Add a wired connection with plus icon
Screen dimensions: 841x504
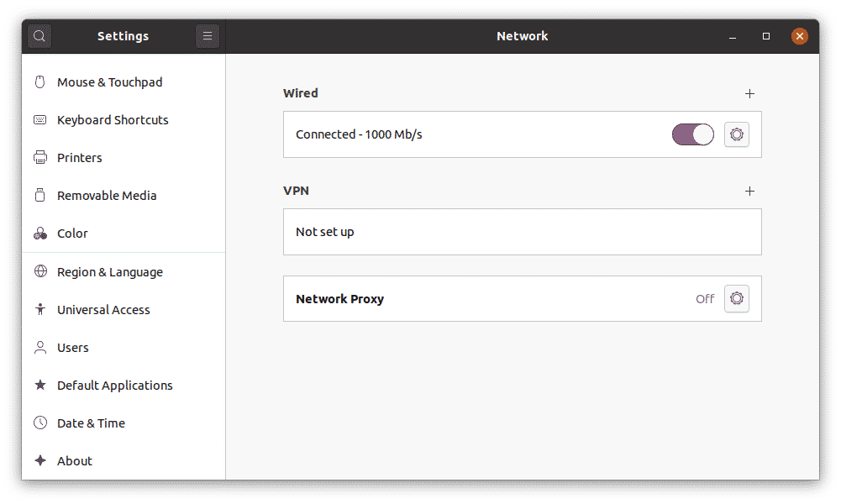(x=750, y=93)
